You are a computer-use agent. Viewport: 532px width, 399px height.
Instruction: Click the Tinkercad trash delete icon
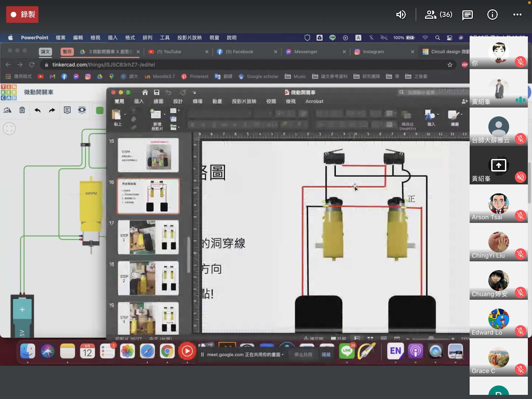22,110
